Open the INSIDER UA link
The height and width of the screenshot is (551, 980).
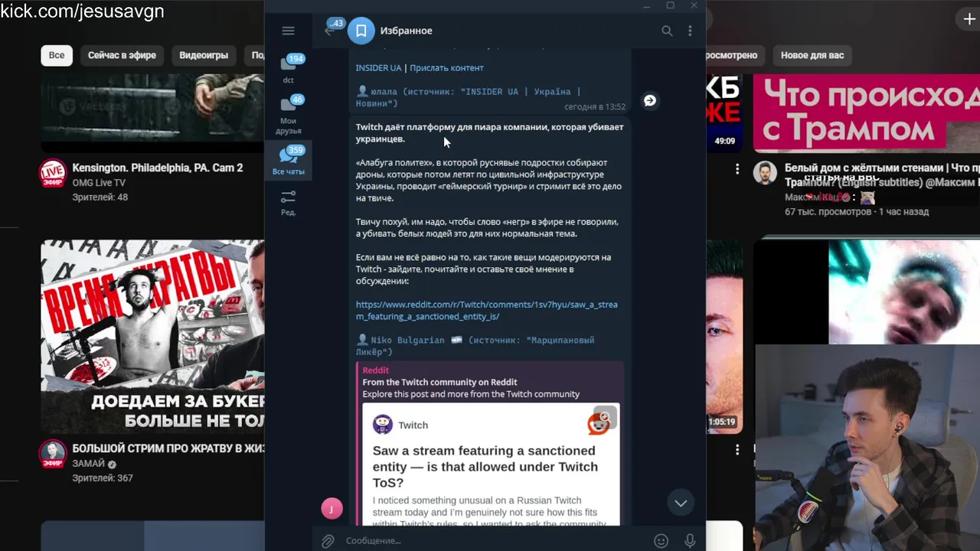click(378, 68)
